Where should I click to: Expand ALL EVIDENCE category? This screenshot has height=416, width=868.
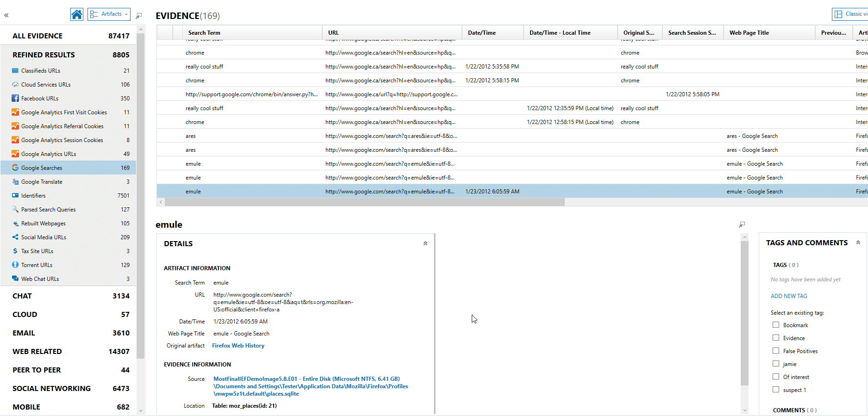[x=71, y=36]
